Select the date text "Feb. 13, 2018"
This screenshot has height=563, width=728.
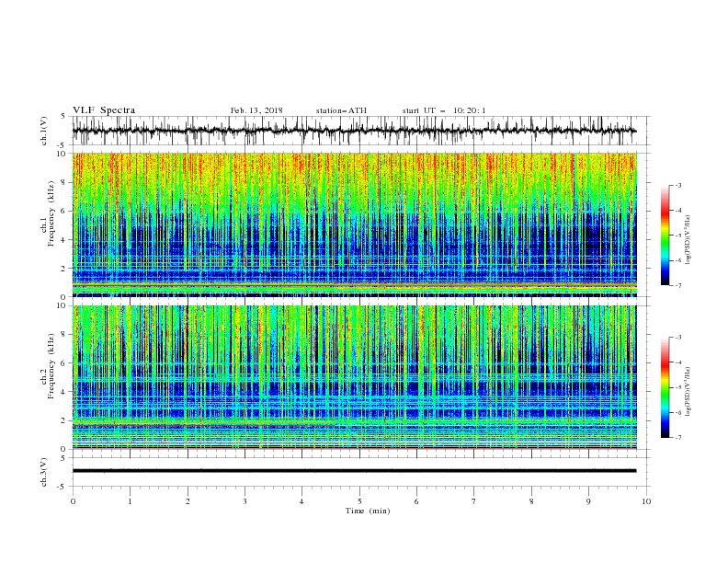256,110
